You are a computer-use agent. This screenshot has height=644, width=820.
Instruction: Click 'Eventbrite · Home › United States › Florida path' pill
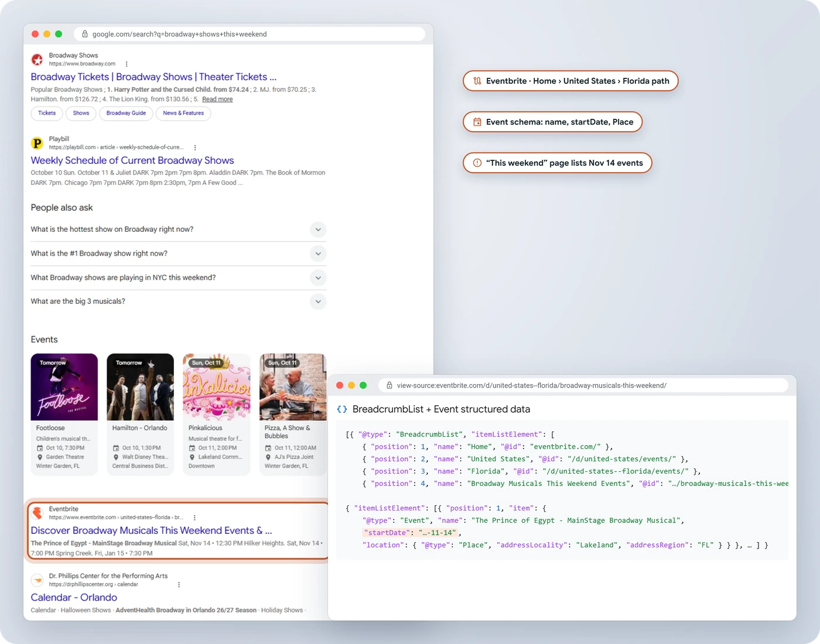tap(570, 81)
